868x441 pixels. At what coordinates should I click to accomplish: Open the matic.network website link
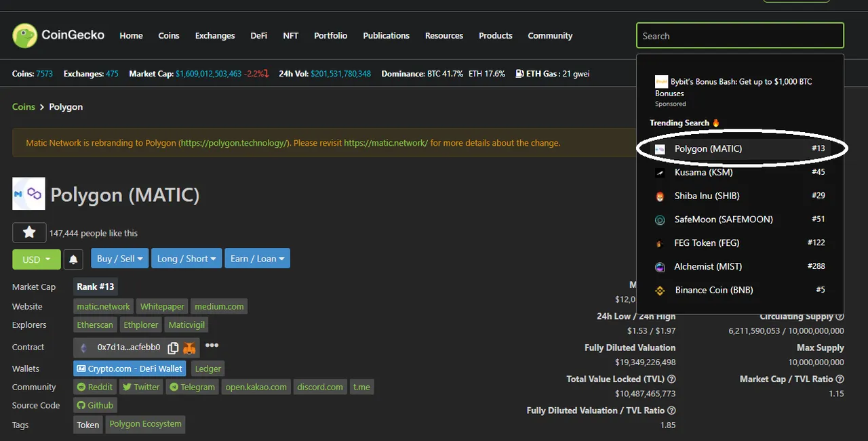103,306
